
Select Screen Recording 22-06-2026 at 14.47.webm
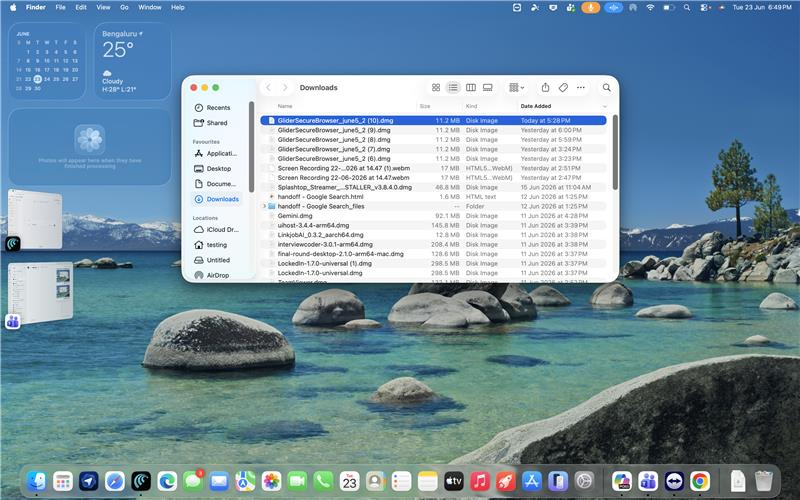433,178
